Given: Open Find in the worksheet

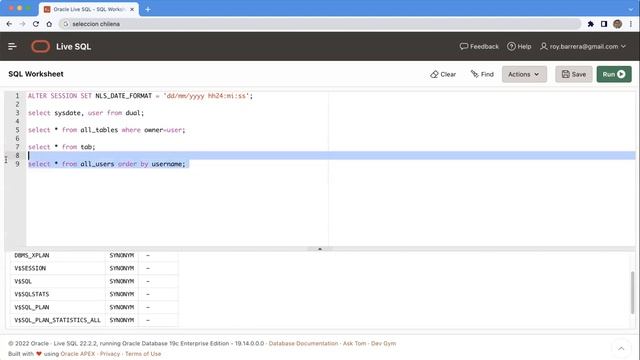Looking at the screenshot, I should click(x=482, y=74).
